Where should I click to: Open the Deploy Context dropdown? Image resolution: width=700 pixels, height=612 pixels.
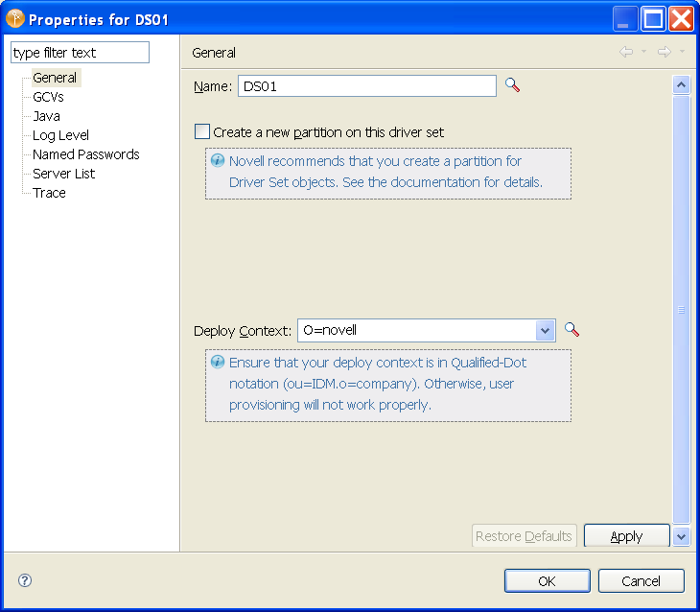(545, 331)
